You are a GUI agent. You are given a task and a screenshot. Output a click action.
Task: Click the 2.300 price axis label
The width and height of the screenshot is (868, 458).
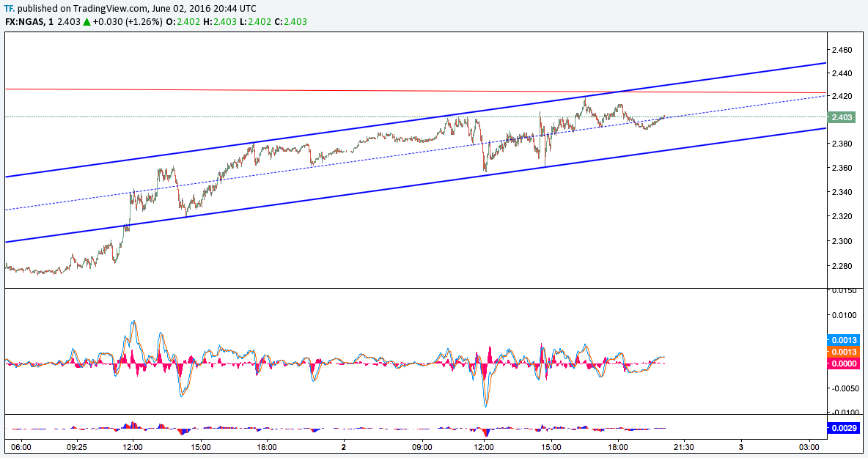(x=842, y=241)
